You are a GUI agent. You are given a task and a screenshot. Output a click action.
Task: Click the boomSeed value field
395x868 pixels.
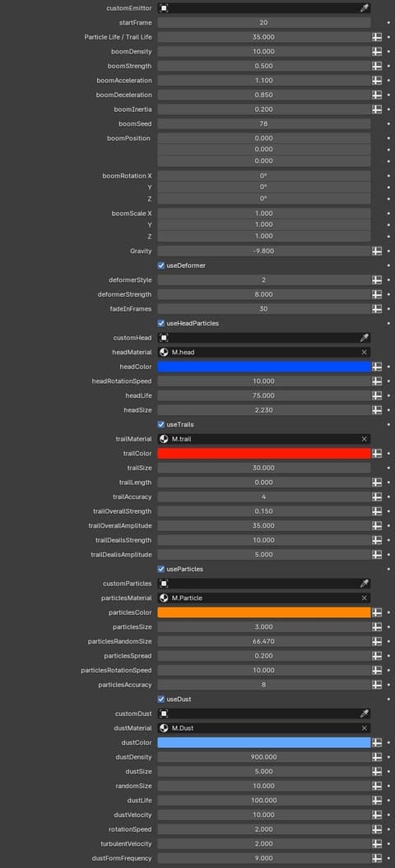click(x=263, y=124)
